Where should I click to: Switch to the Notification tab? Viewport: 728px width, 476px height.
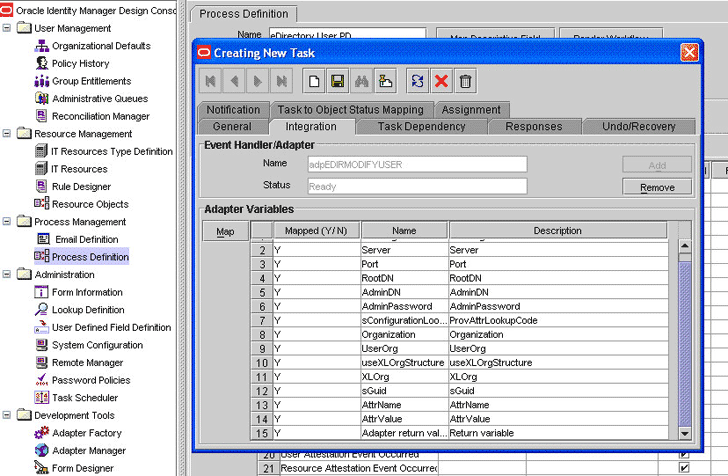click(234, 110)
